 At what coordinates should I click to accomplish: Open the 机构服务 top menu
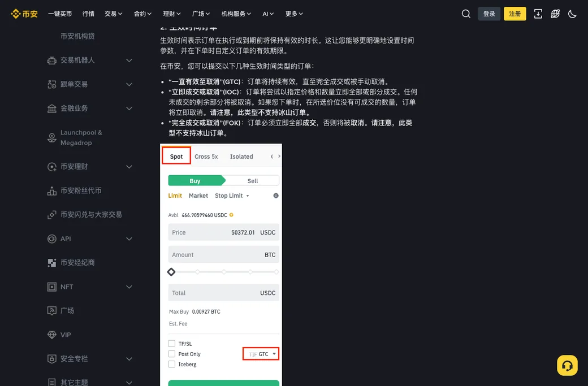[236, 14]
